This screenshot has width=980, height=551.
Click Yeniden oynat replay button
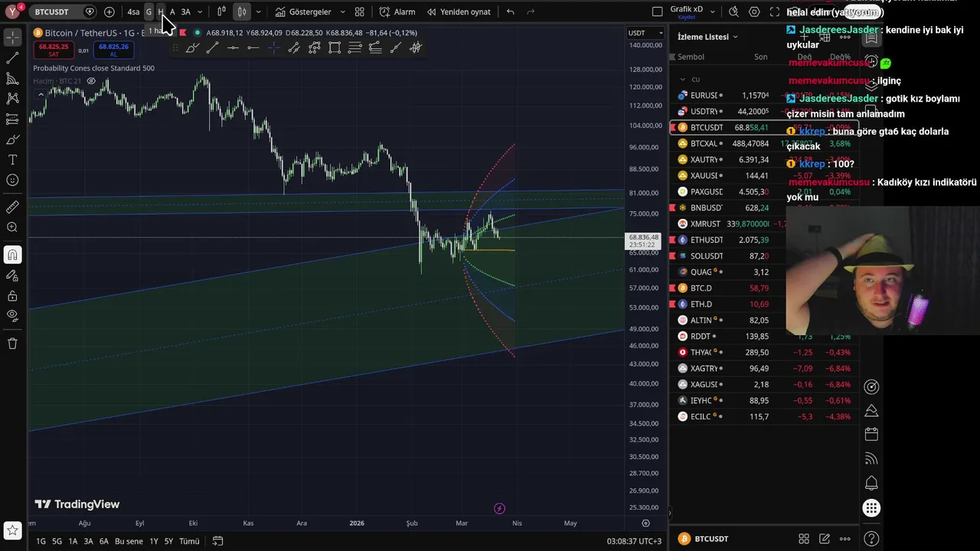tap(459, 11)
